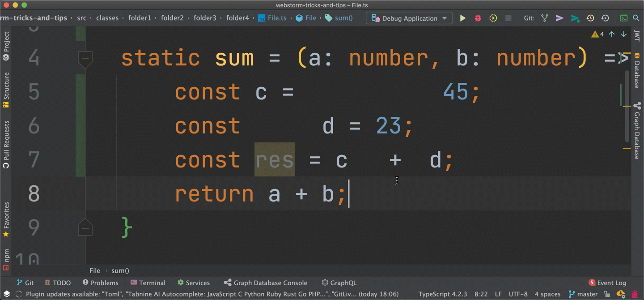
Task: Start debugging with the red bug icon
Action: pyautogui.click(x=478, y=18)
